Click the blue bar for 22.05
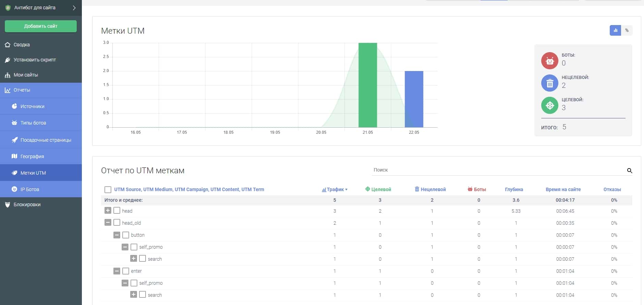Image resolution: width=644 pixels, height=305 pixels. [414, 99]
